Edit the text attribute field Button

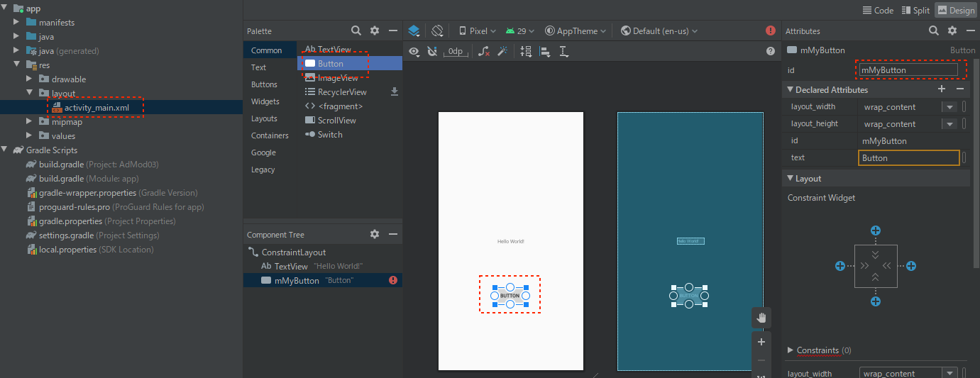908,158
